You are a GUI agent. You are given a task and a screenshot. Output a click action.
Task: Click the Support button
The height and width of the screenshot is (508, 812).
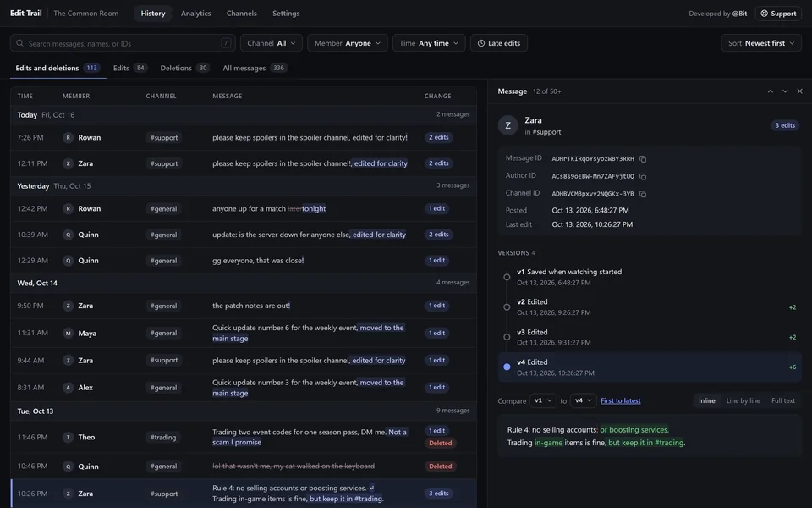pyautogui.click(x=778, y=14)
